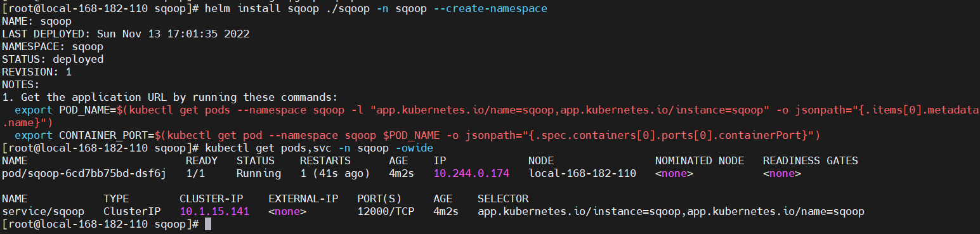This screenshot has width=980, height=234.
Task: Click the <none> under NOMINATED NODE
Action: 674,173
